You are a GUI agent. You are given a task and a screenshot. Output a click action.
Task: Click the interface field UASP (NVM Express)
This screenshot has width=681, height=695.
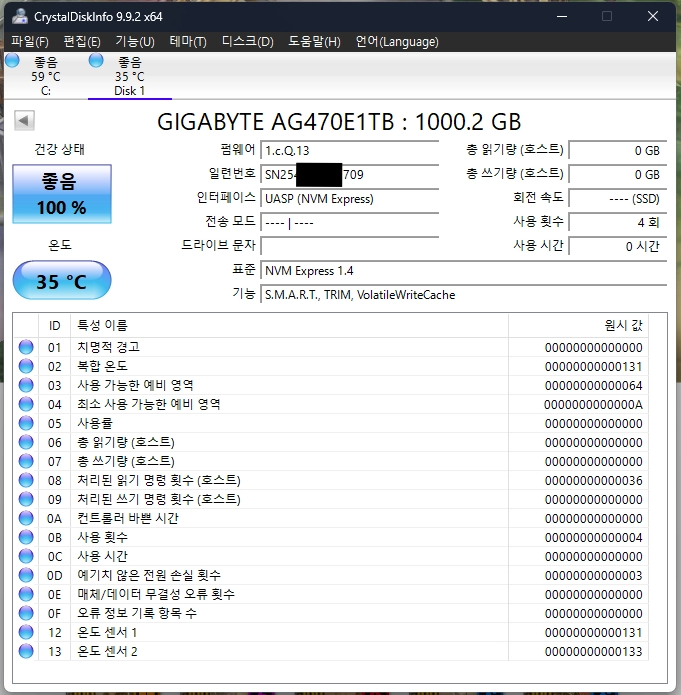[x=349, y=199]
